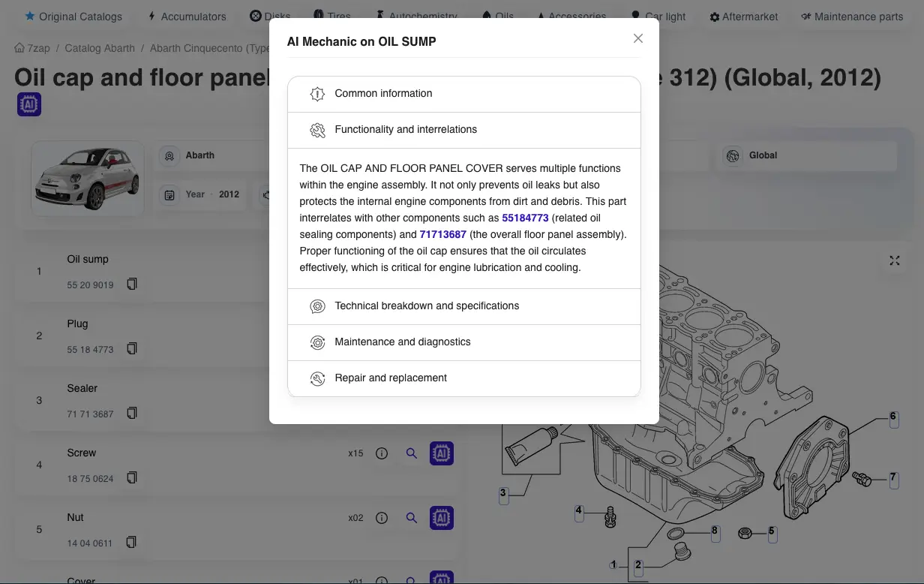Viewport: 924px width, 584px height.
Task: Expand Common information section
Action: [x=463, y=94]
